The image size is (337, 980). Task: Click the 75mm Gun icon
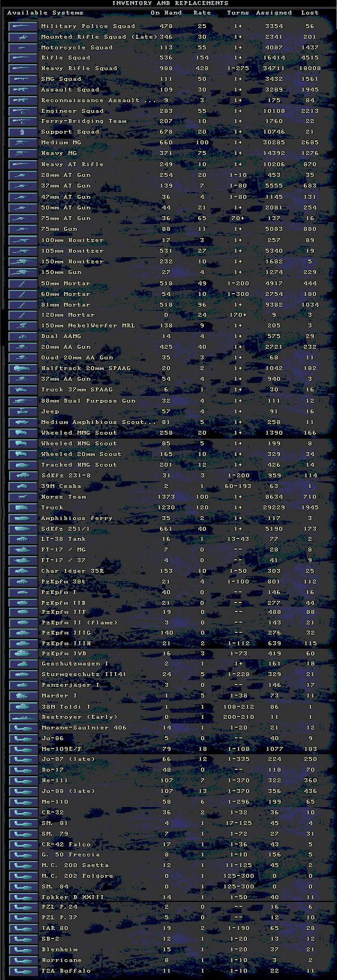(23, 229)
